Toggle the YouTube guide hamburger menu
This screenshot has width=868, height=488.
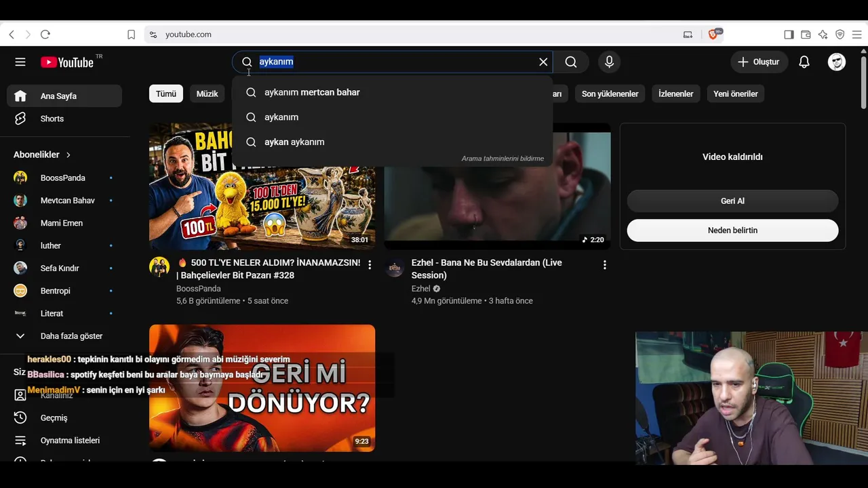click(20, 62)
